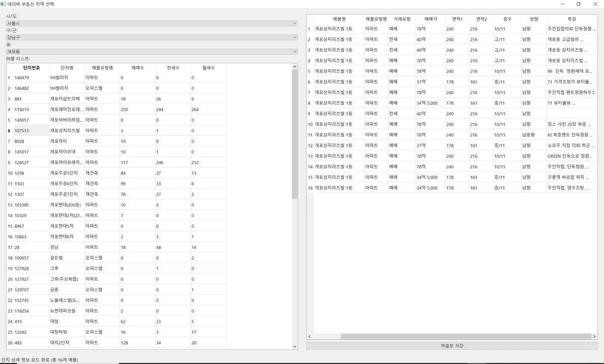The image size is (604, 364).
Task: Click the 매물명 header in the detail table
Action: click(x=339, y=19)
